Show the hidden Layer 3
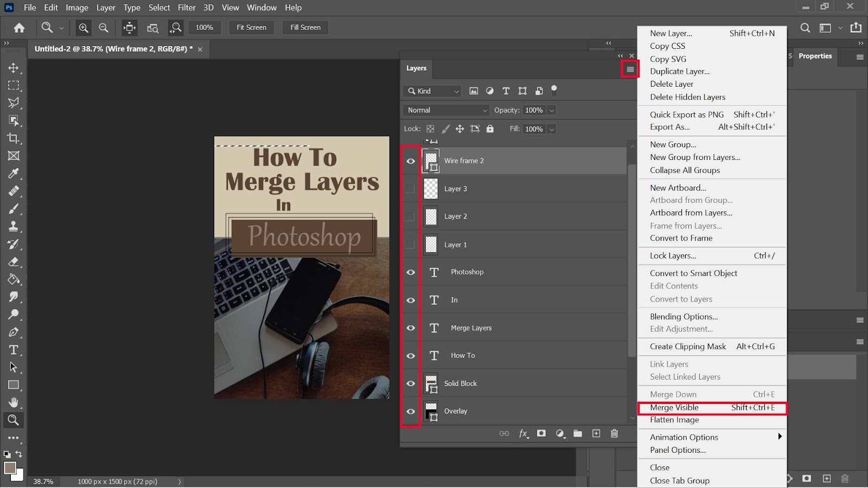This screenshot has width=868, height=488. (x=411, y=189)
